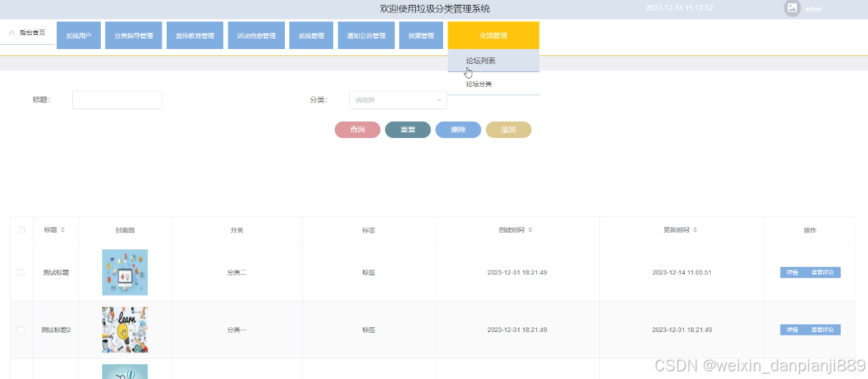Select 论坛列表 from the submenu

(x=493, y=61)
